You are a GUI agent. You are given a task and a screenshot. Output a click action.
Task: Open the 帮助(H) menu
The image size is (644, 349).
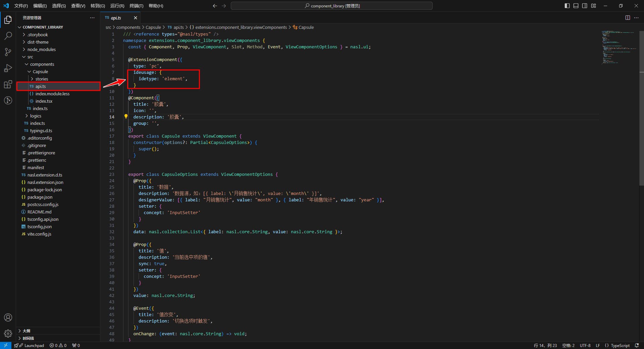pyautogui.click(x=156, y=6)
